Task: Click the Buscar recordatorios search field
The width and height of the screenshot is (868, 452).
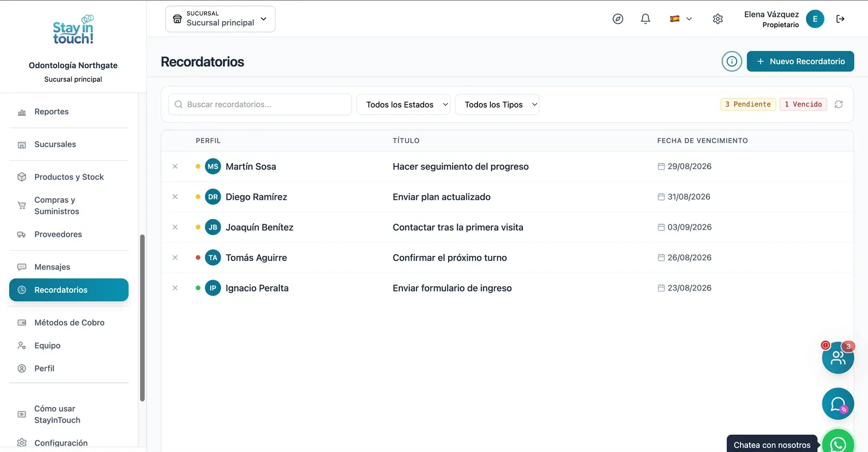Action: click(x=260, y=105)
